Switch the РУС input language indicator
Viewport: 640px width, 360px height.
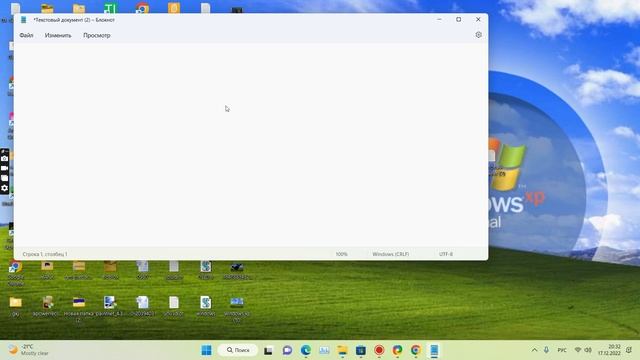[x=562, y=350]
